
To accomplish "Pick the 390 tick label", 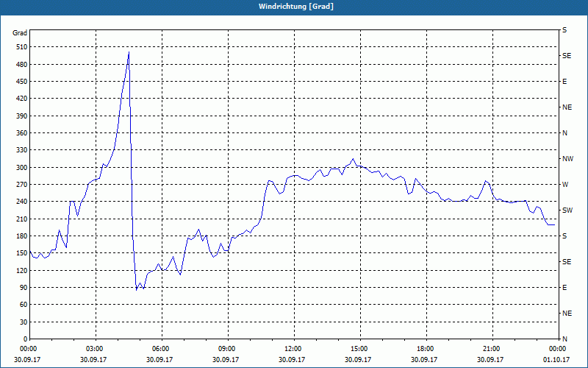I will tap(21, 116).
